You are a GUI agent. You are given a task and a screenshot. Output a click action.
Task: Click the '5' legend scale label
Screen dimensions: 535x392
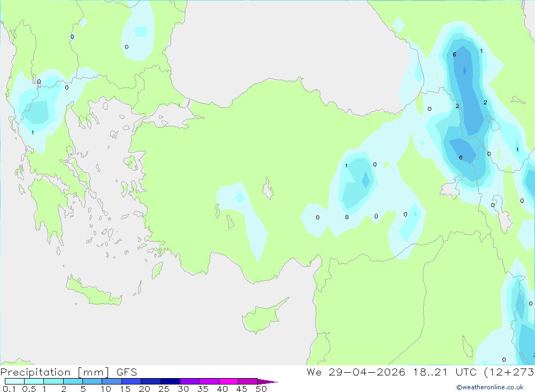pos(83,389)
